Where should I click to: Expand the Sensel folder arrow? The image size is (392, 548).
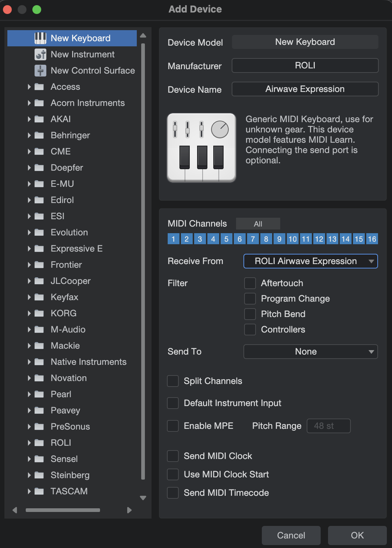click(29, 459)
